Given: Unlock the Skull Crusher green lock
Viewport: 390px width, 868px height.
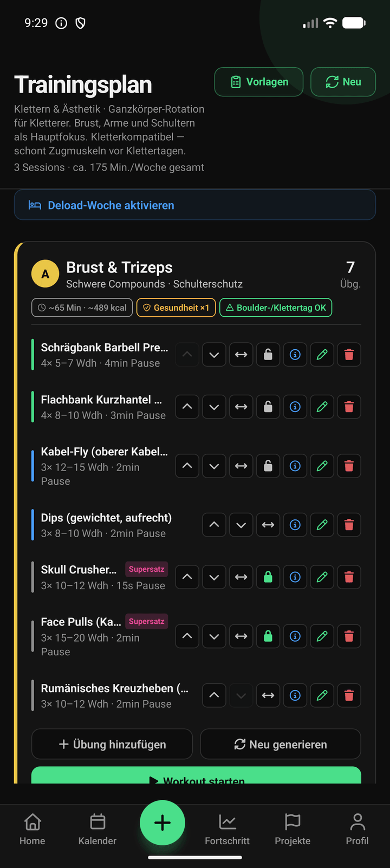Looking at the screenshot, I should [268, 577].
